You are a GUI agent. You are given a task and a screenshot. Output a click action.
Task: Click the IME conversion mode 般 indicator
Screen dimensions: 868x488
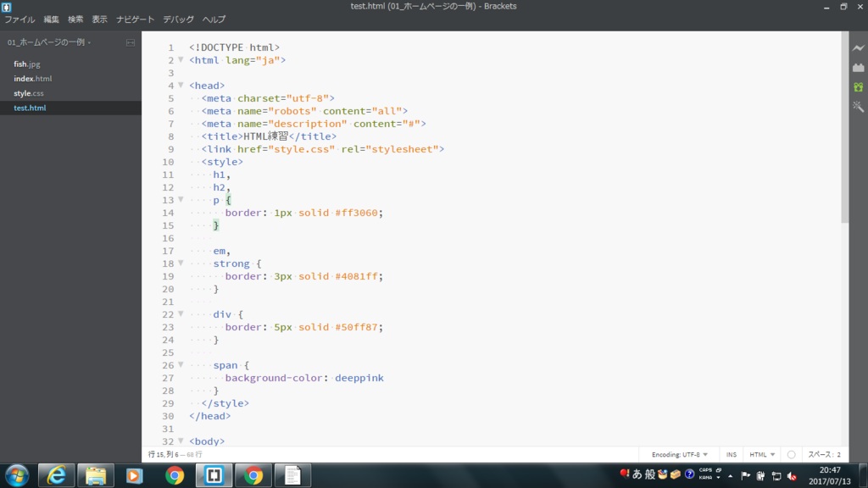tap(650, 474)
